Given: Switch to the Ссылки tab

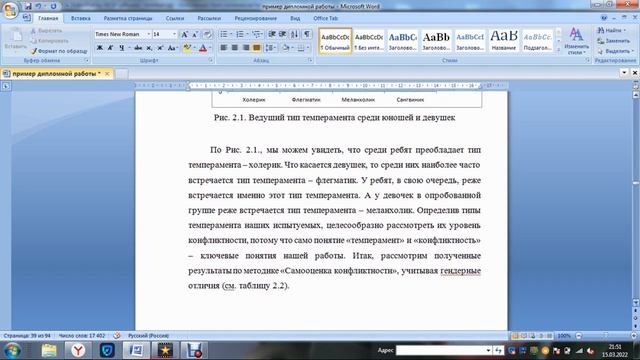Looking at the screenshot, I should click(175, 18).
